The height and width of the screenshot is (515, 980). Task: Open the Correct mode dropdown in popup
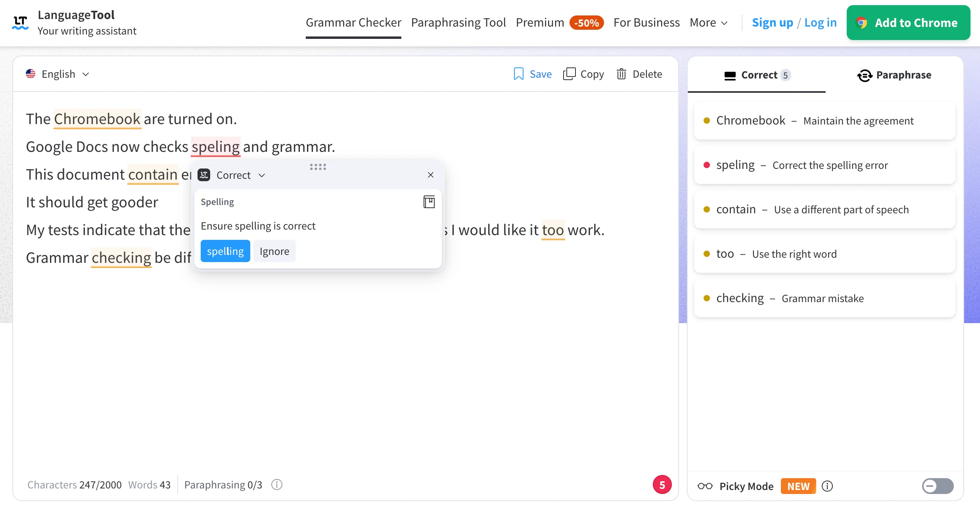click(240, 175)
